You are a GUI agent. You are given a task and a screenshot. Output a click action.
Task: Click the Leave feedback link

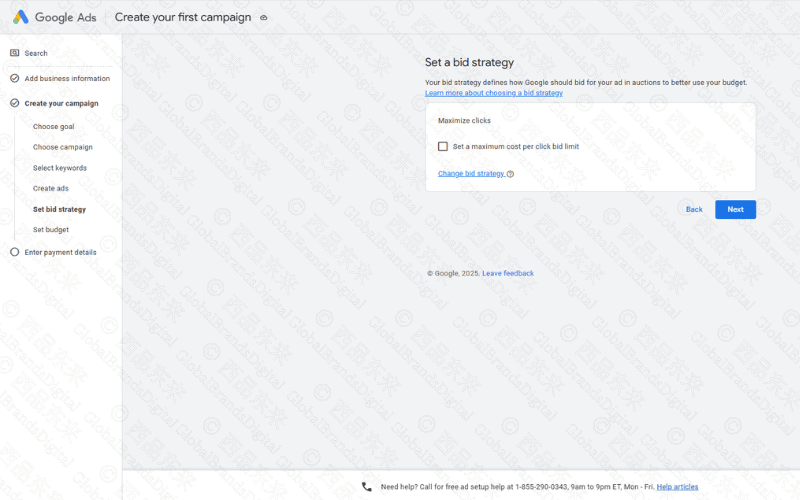(x=508, y=273)
